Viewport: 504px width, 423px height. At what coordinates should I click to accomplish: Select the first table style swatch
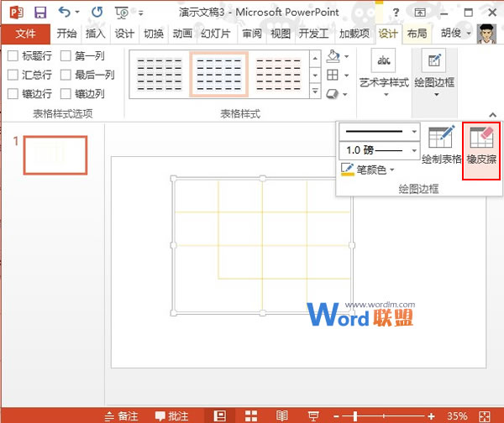click(159, 74)
